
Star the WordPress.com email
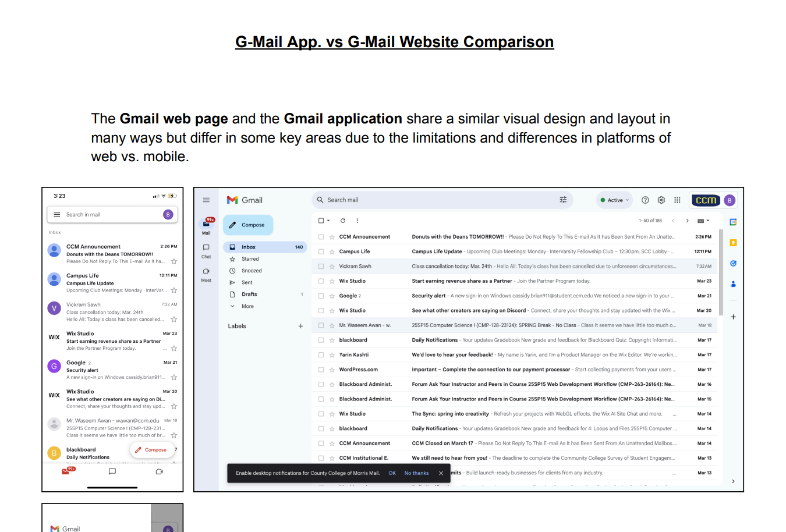[x=332, y=370]
